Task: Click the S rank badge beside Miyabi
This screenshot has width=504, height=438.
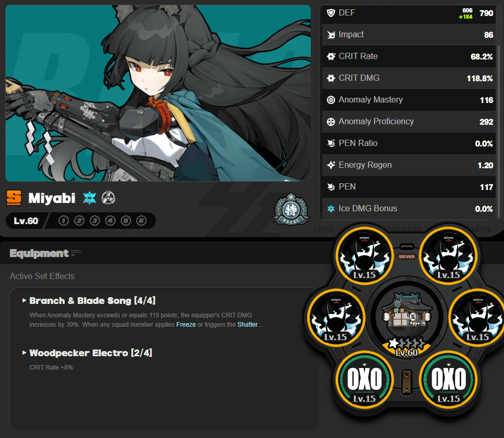Action: click(14, 198)
